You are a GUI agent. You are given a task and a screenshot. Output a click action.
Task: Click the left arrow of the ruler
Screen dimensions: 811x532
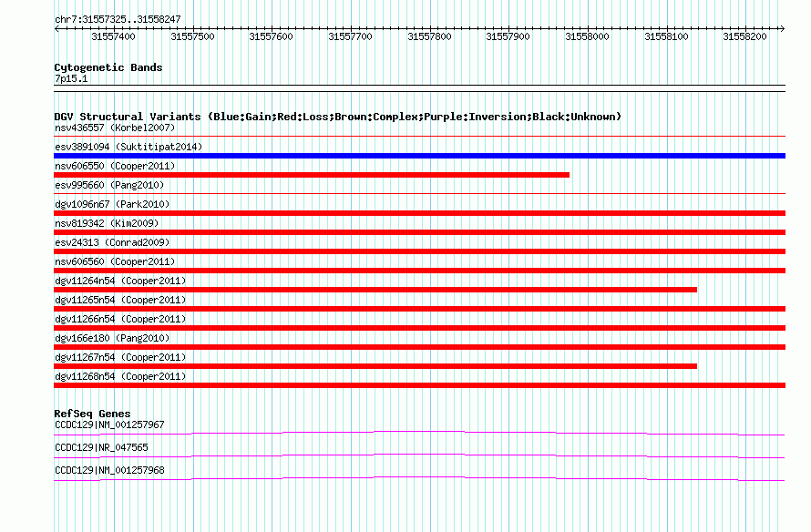[x=56, y=29]
